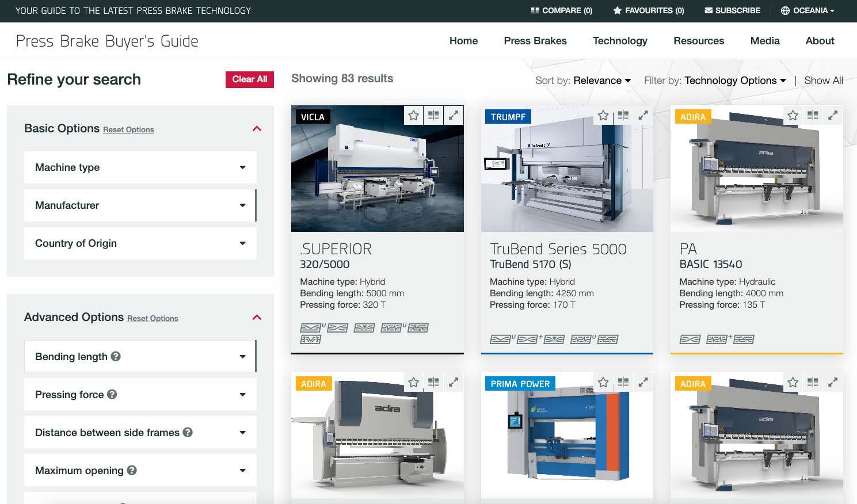Image resolution: width=857 pixels, height=504 pixels.
Task: Click the '320/5000' model text
Action: pos(325,265)
